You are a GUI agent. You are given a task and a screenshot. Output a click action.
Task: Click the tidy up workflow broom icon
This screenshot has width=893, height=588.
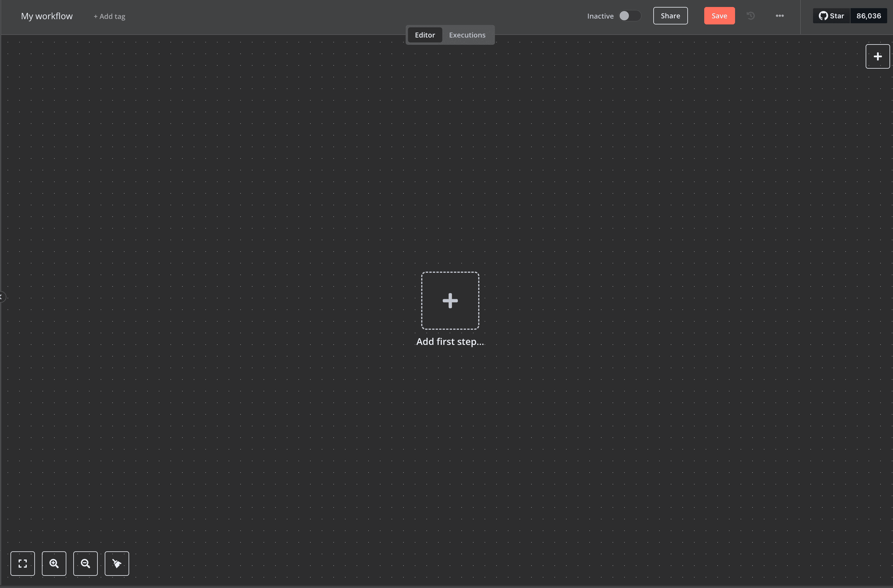(x=117, y=563)
